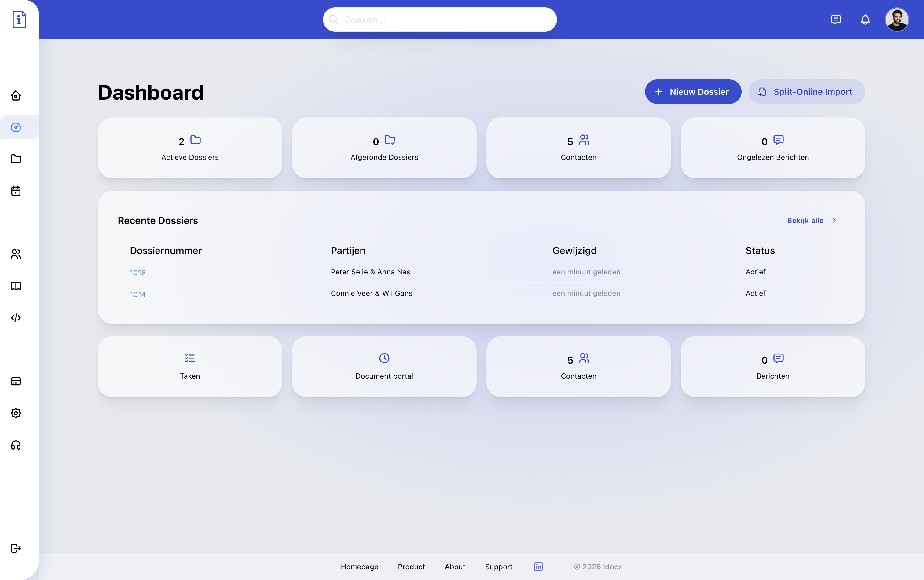
Task: Click the Nieuw Dossier button
Action: [693, 92]
